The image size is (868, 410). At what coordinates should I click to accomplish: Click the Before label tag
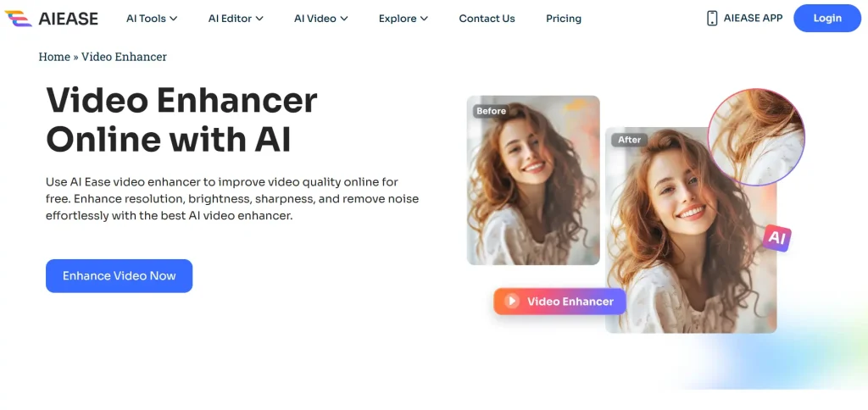(491, 111)
